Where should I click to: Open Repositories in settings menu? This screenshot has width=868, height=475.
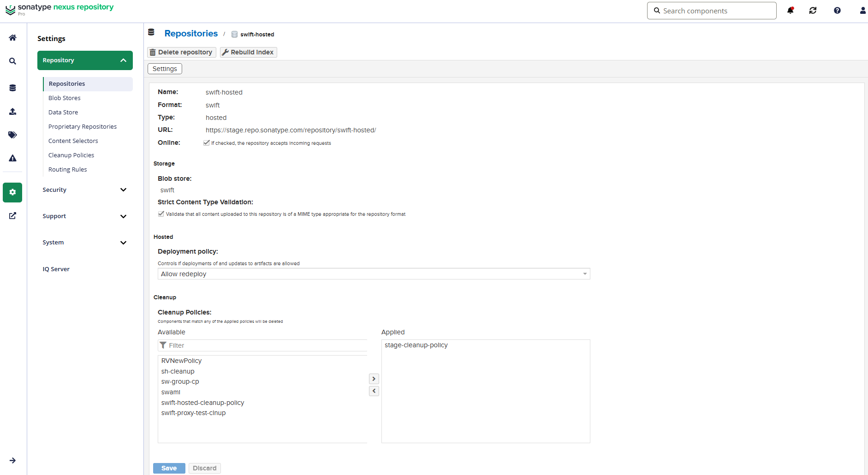(x=88, y=84)
